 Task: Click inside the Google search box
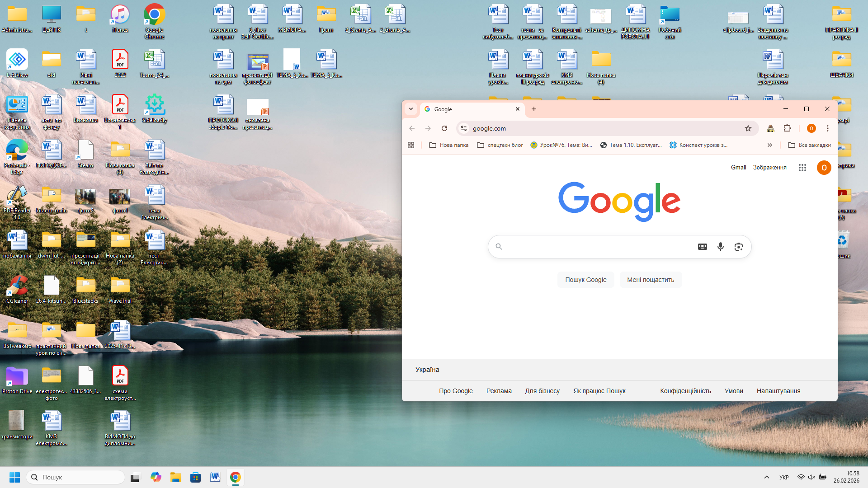coord(597,247)
